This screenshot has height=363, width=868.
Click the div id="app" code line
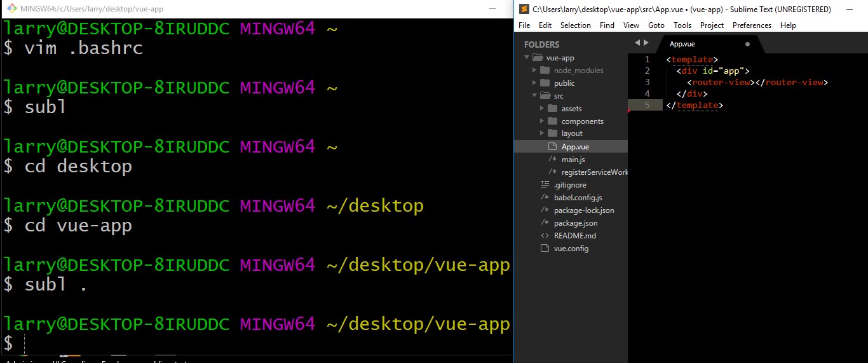(713, 71)
